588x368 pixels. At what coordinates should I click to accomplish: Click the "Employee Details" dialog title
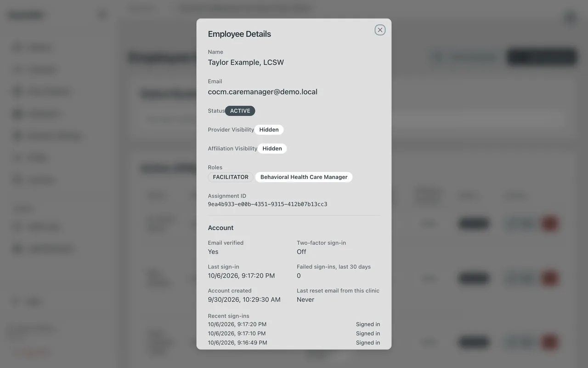[239, 34]
